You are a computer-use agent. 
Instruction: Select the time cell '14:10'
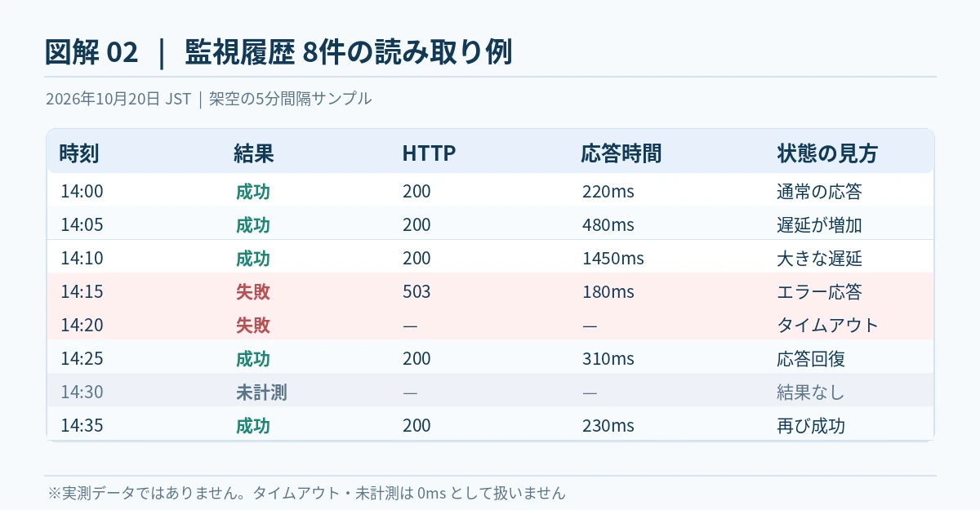(82, 259)
